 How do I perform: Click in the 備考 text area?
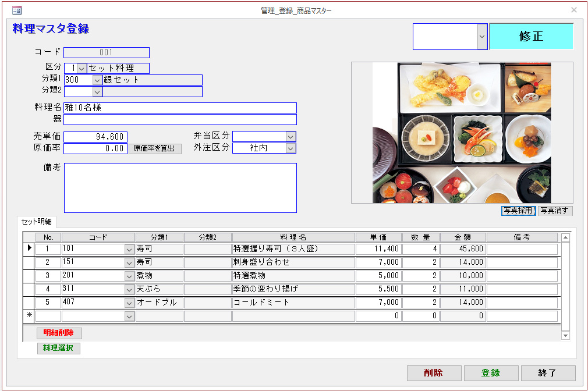(180, 188)
